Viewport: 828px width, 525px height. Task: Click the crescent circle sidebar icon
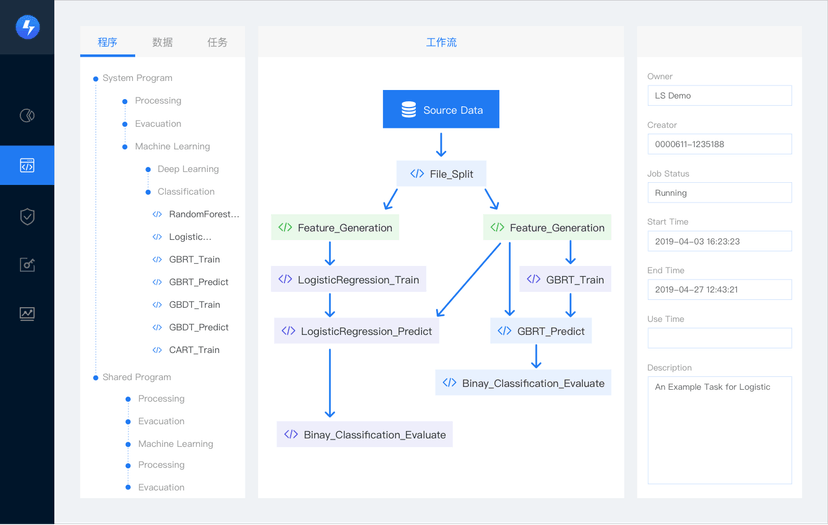(x=27, y=115)
